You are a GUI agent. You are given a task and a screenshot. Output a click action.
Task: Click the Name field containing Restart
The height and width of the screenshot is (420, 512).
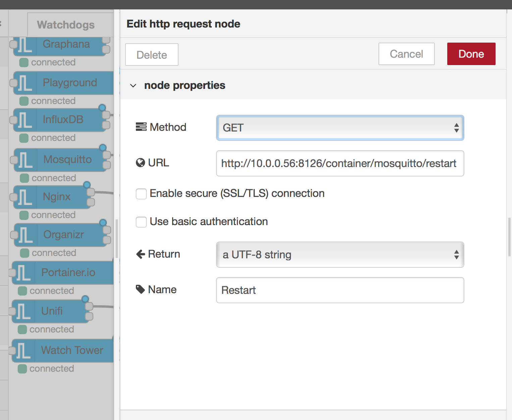tap(340, 290)
